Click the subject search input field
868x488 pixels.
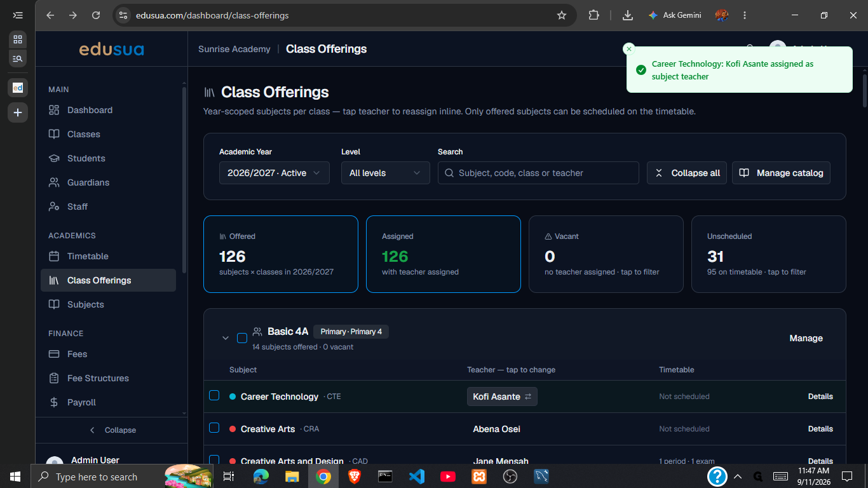tap(538, 173)
